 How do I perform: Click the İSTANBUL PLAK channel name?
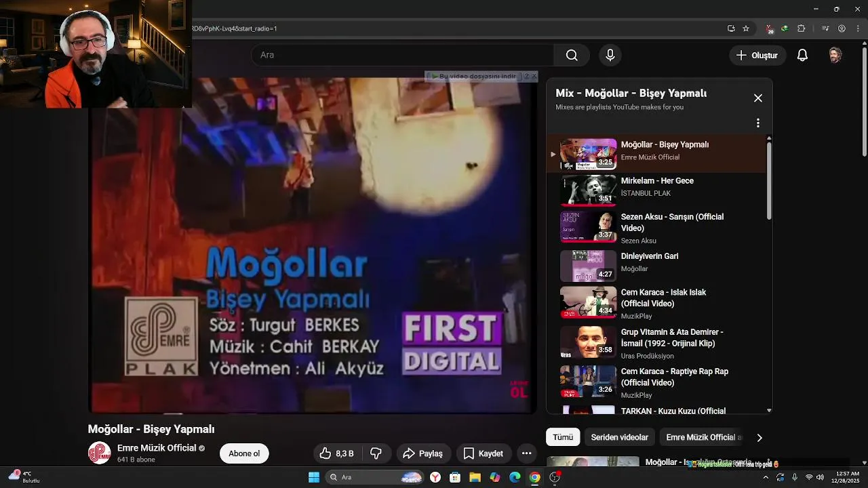646,193
